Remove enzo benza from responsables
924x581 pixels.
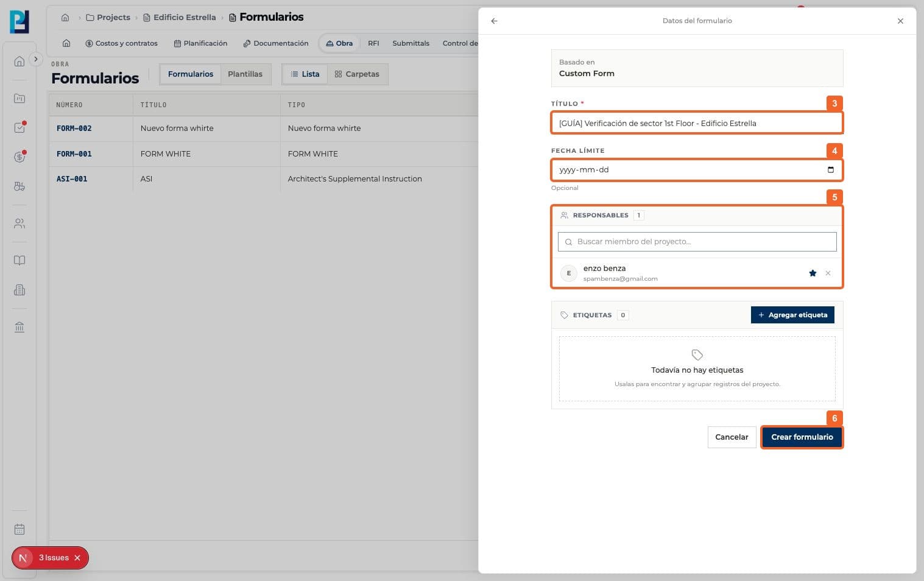tap(828, 273)
